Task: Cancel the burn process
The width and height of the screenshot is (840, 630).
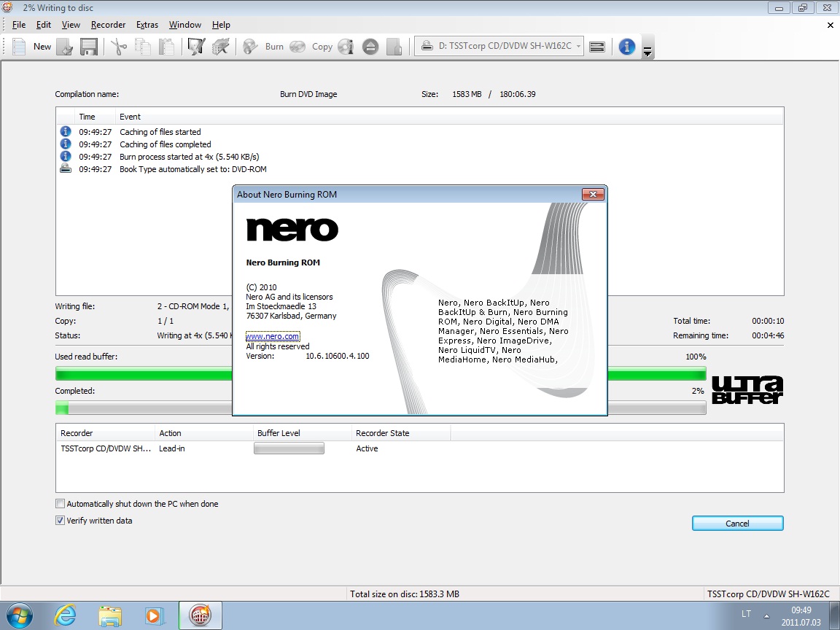Action: tap(737, 524)
